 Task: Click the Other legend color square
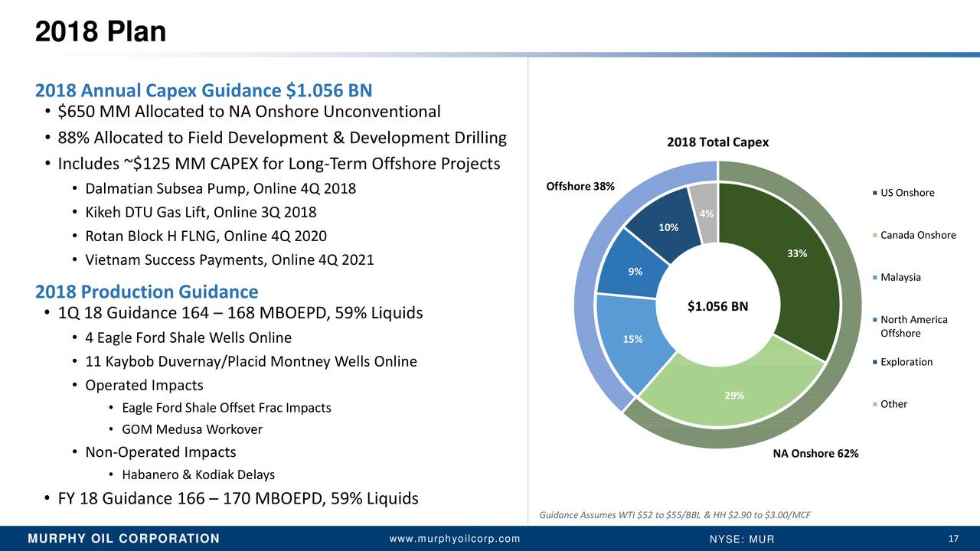click(874, 404)
